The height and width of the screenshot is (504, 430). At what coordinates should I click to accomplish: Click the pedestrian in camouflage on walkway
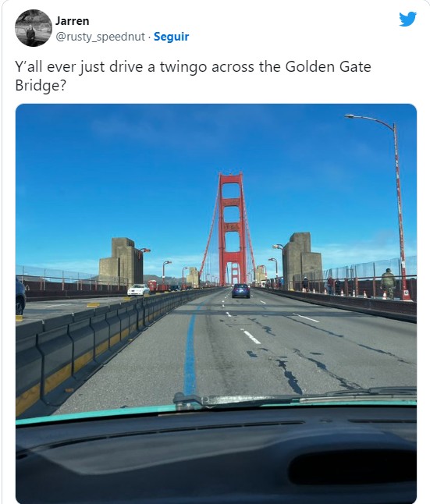click(388, 283)
